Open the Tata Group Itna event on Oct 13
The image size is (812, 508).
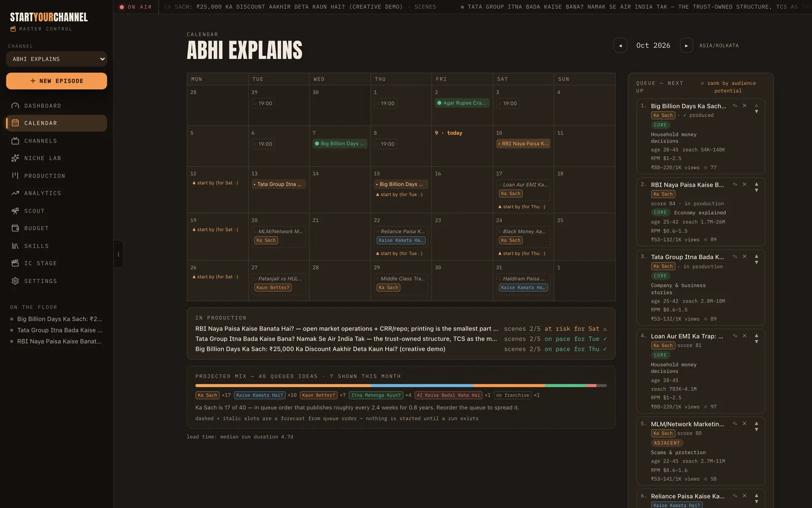pos(279,184)
